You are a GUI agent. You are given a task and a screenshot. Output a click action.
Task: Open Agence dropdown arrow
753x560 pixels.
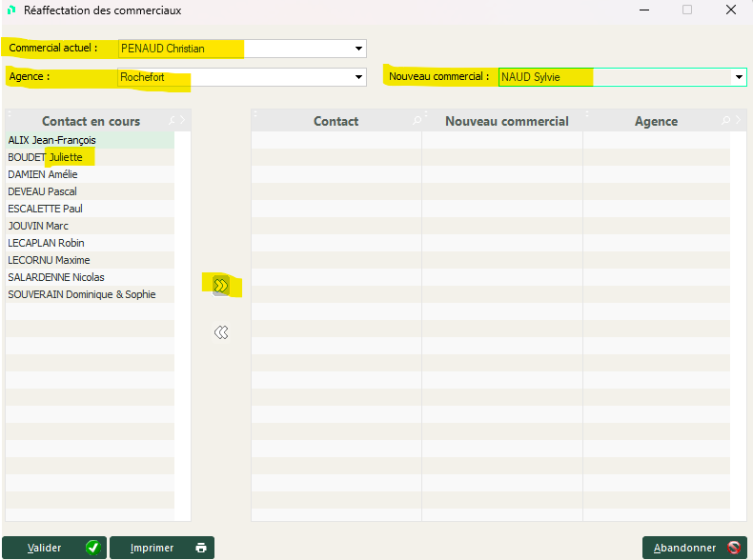[358, 77]
